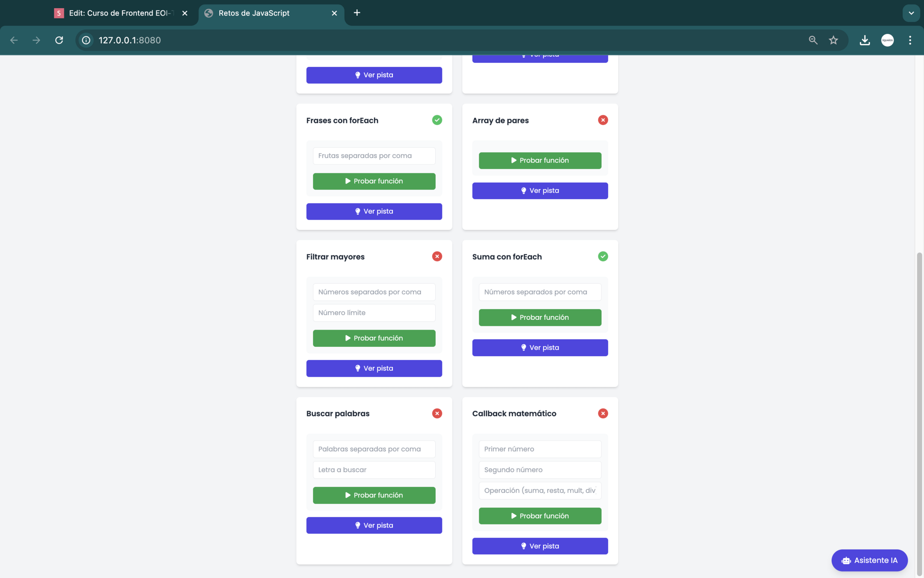Click green check icon on Frases con forEach
The image size is (924, 578).
[437, 120]
